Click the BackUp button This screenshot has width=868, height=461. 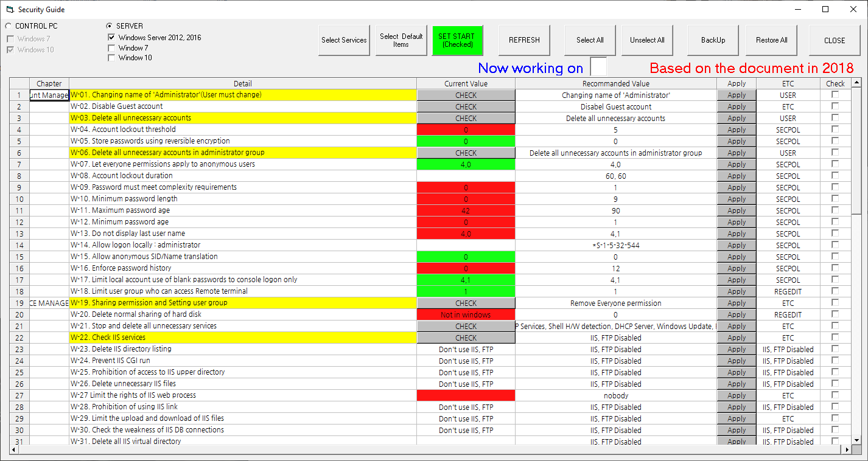(x=713, y=40)
